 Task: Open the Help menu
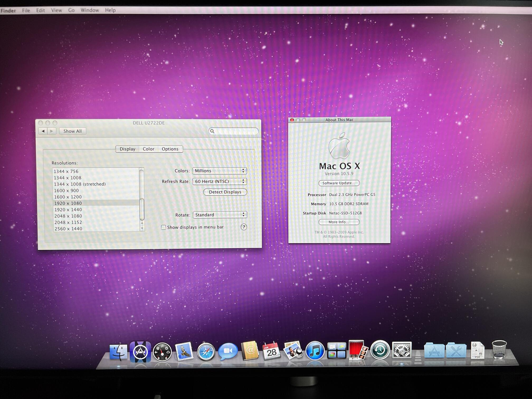[x=110, y=10]
